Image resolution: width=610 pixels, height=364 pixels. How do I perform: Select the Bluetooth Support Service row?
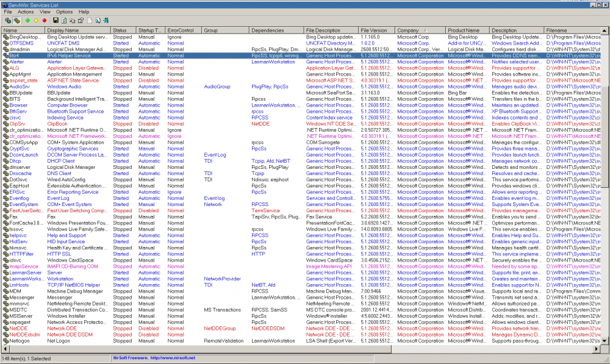(76, 112)
